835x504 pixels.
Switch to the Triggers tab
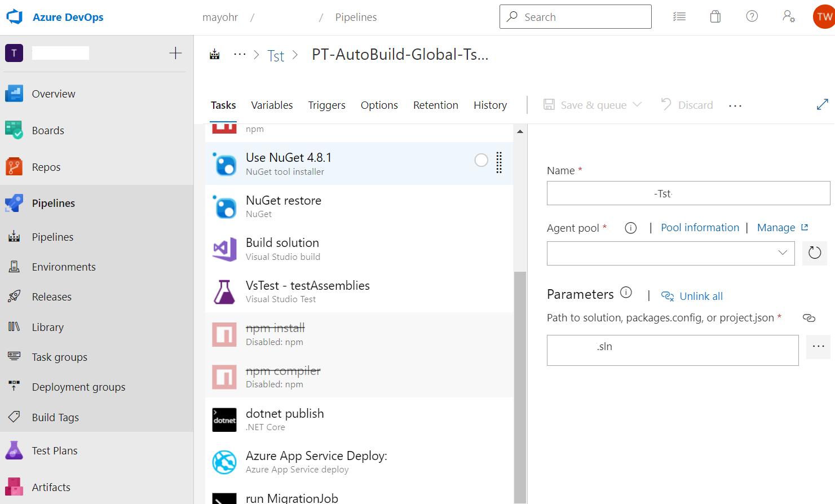coord(326,105)
